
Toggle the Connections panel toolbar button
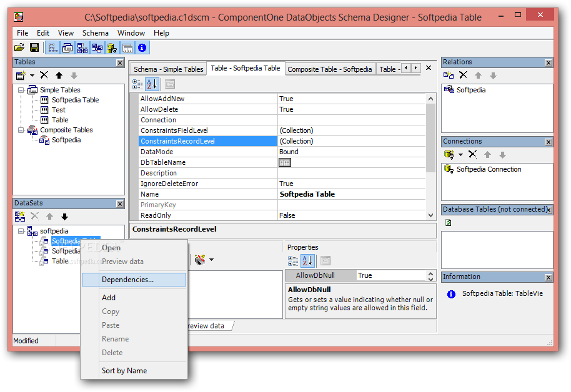pos(112,47)
